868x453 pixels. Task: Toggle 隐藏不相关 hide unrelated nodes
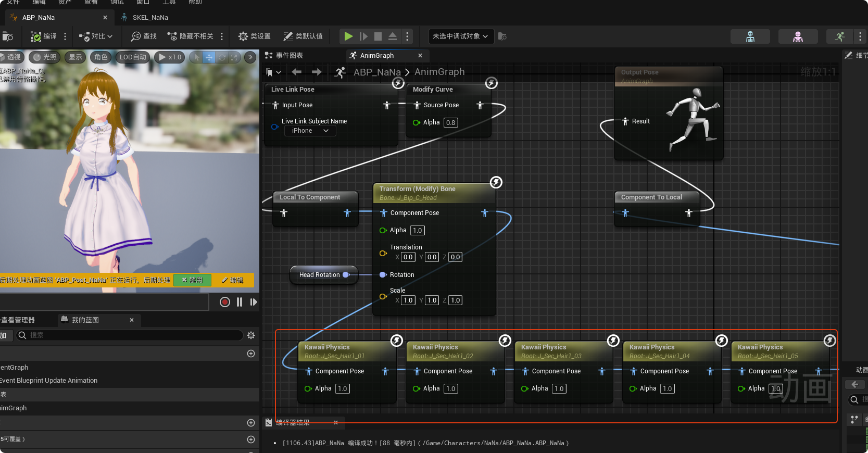pyautogui.click(x=191, y=36)
